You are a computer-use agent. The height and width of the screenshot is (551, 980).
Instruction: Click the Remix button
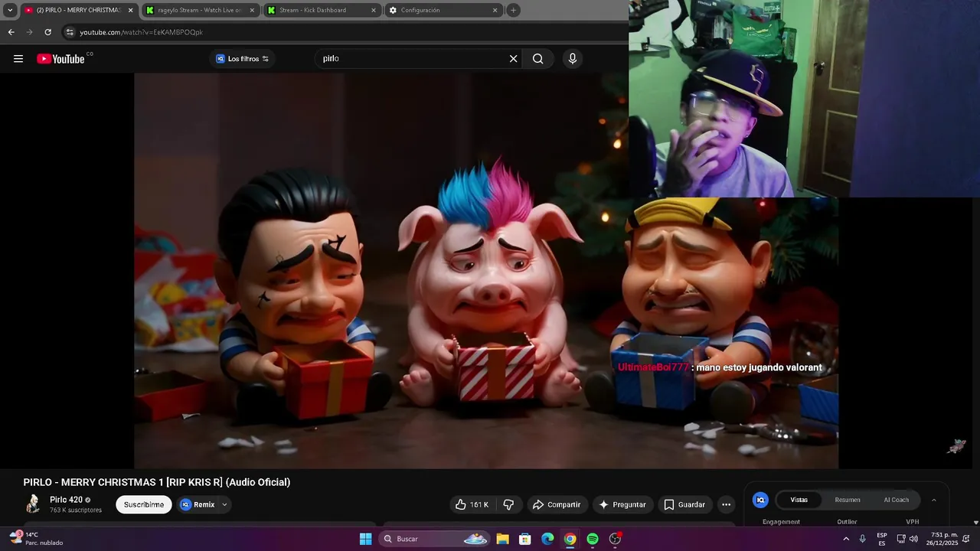coord(198,504)
